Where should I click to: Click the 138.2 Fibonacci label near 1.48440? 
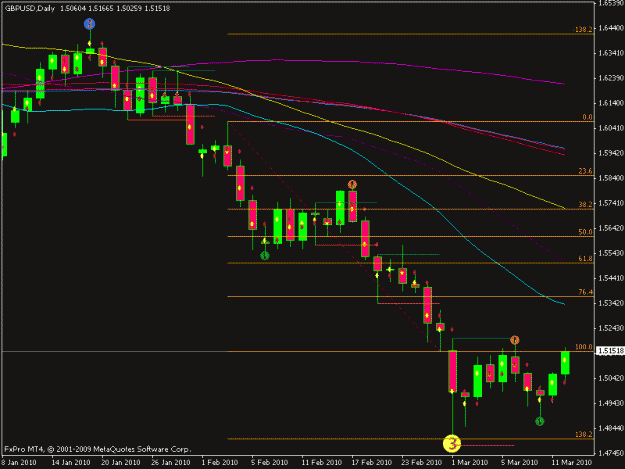coord(584,434)
